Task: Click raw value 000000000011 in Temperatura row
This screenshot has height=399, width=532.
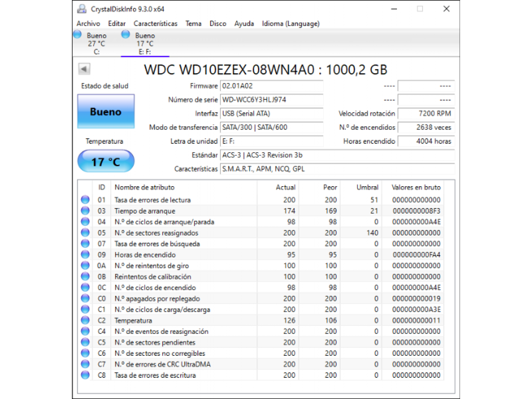Action: coord(416,320)
